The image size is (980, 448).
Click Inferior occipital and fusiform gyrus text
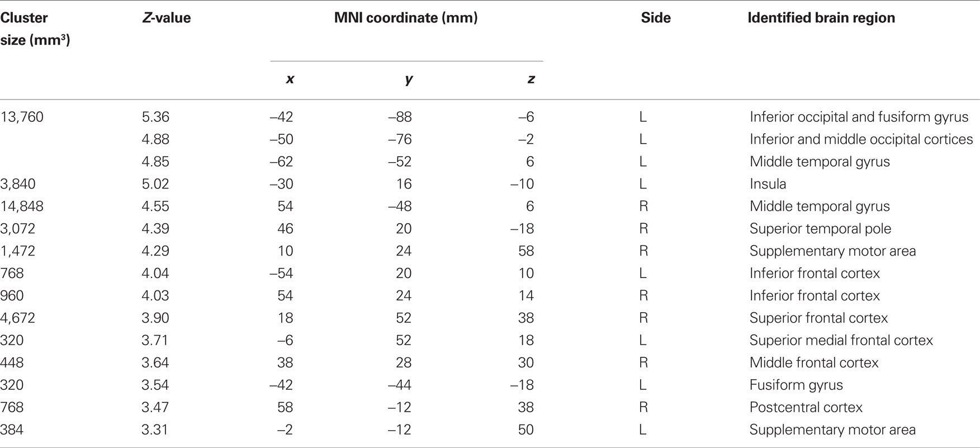click(859, 117)
